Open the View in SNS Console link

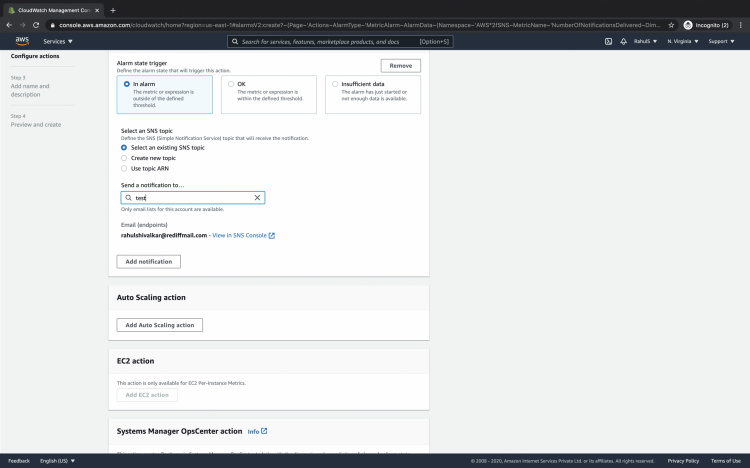click(x=243, y=235)
